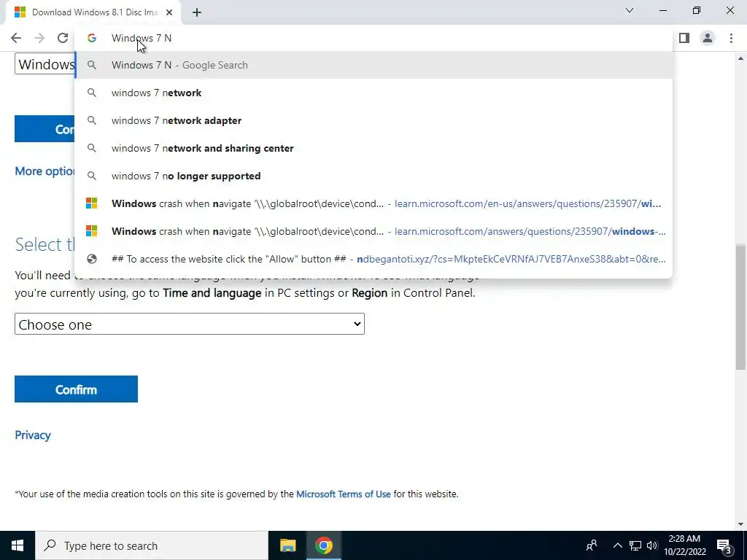Open the volume speaker tray icon
The image size is (747, 560).
pos(651,545)
